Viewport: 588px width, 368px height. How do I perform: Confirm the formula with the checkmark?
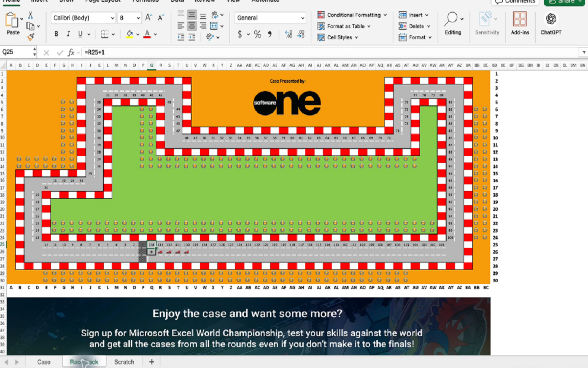click(x=60, y=53)
